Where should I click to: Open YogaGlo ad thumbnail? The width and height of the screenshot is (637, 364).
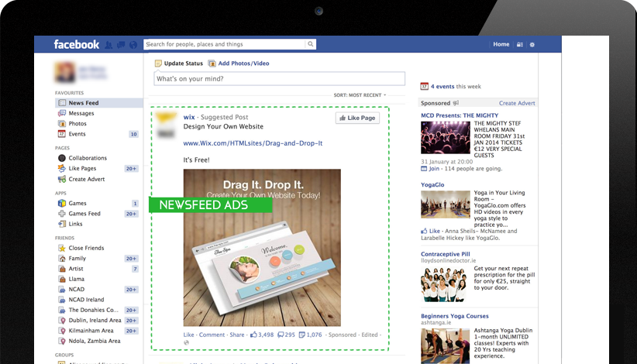coord(446,204)
